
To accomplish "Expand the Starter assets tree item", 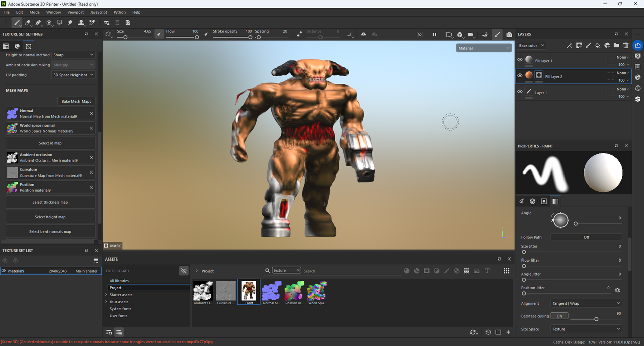I will 106,295.
